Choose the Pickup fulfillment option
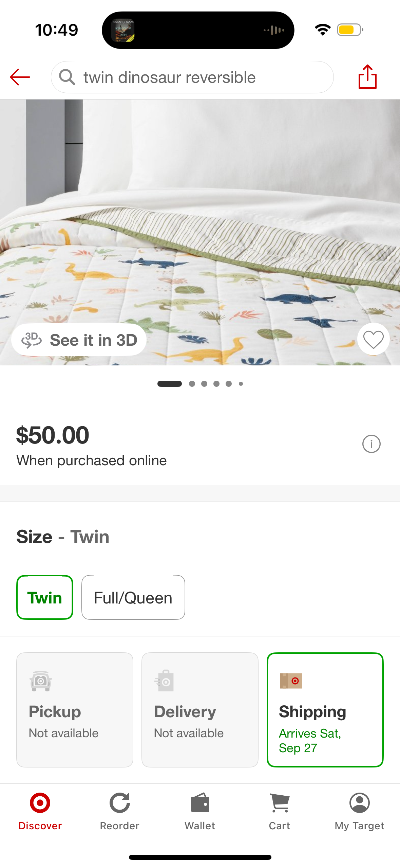Screen dimensions: 400x868 click(75, 710)
